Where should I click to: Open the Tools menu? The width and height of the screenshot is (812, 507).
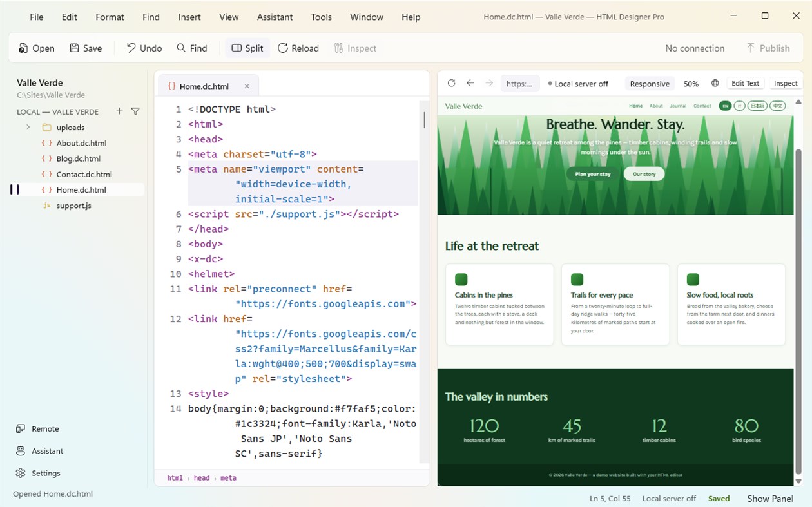(x=322, y=17)
